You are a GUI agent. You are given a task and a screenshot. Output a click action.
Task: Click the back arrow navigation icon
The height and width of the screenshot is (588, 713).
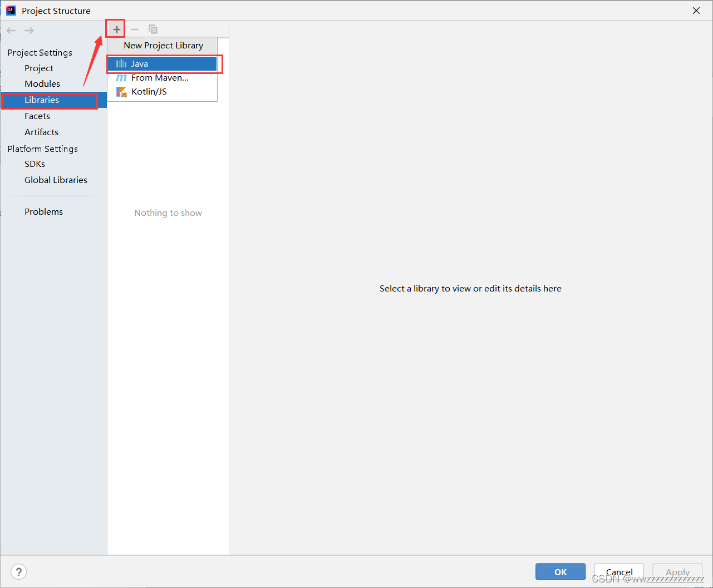11,31
